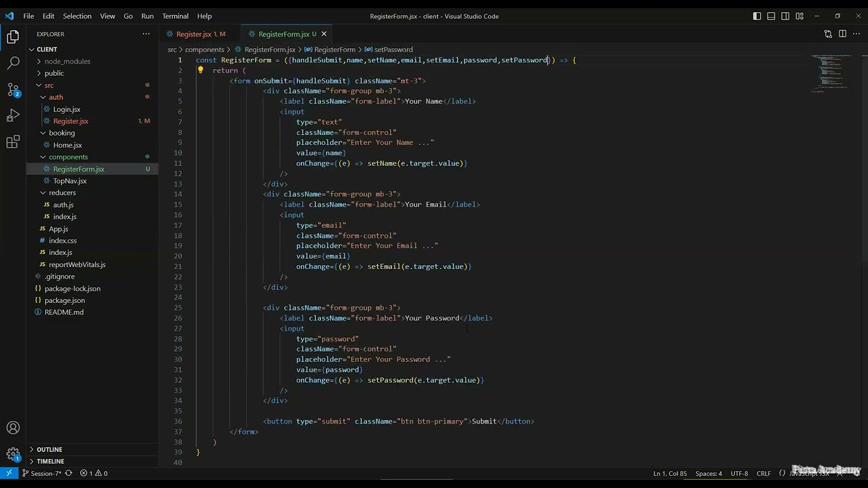Click the code minimap preview

point(831,73)
